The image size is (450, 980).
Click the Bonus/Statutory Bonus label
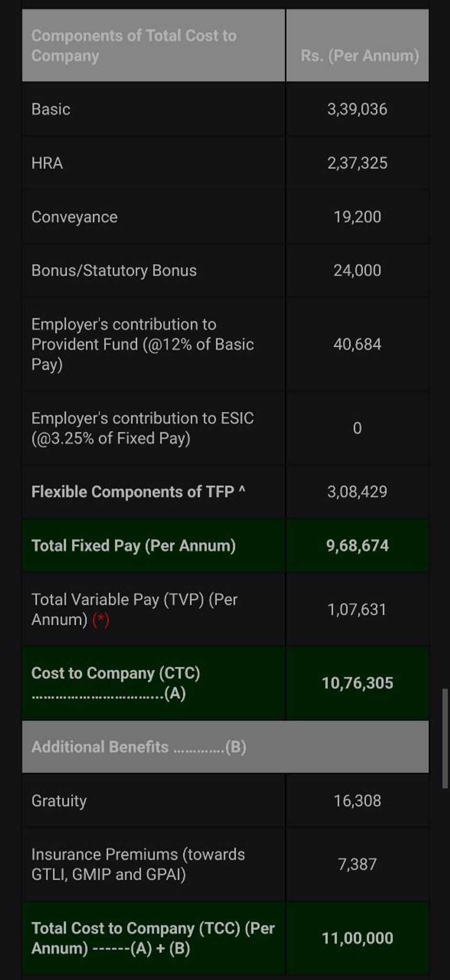click(x=114, y=270)
